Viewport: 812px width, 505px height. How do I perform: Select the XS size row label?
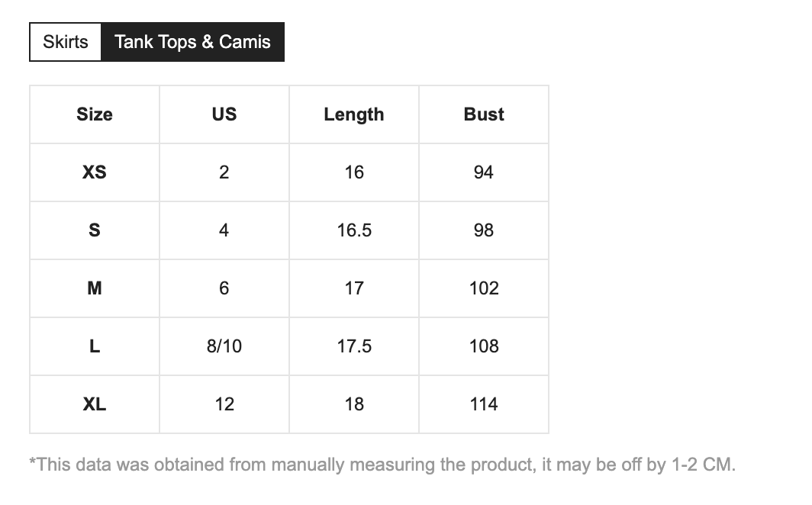(95, 172)
